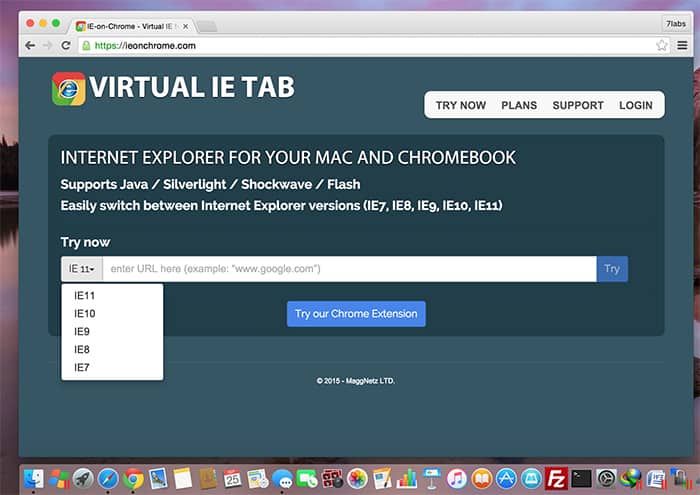Reload the page with refresh icon
The width and height of the screenshot is (700, 495).
click(x=66, y=46)
